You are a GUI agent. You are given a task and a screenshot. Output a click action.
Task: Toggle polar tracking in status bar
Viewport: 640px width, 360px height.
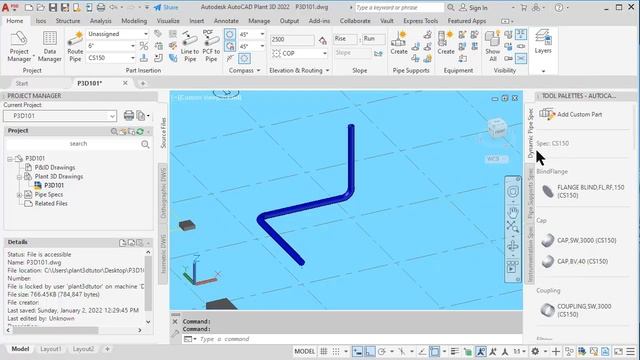[x=382, y=351]
